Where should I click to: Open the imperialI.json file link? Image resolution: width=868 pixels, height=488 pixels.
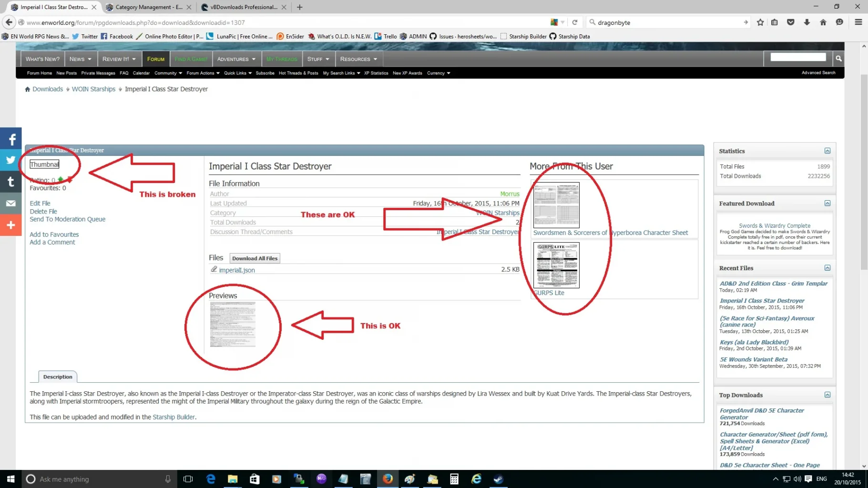(x=237, y=270)
